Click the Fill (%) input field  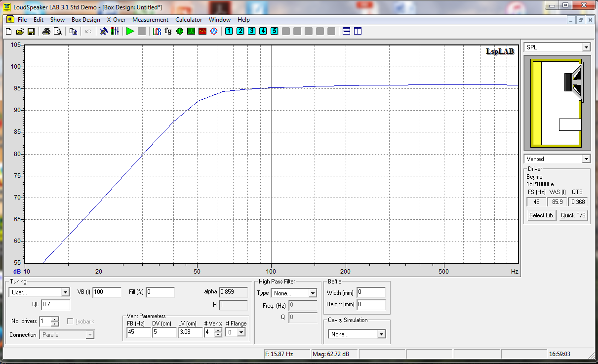[160, 292]
